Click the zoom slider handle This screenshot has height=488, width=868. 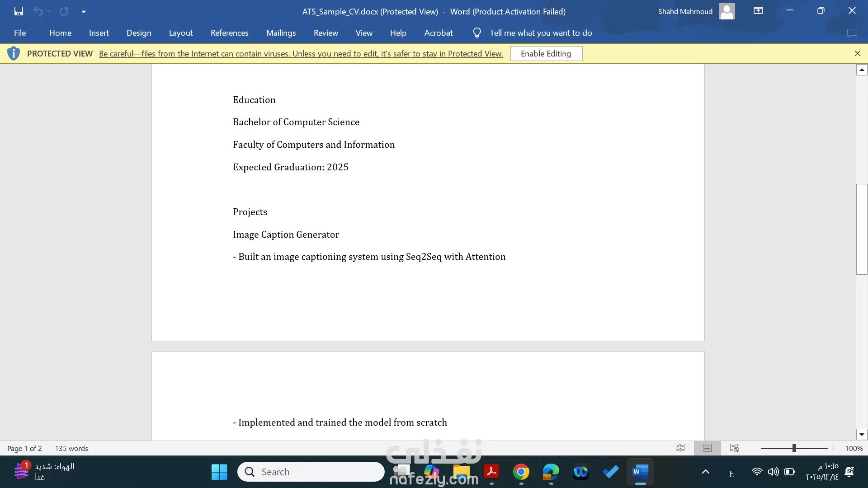coord(794,448)
